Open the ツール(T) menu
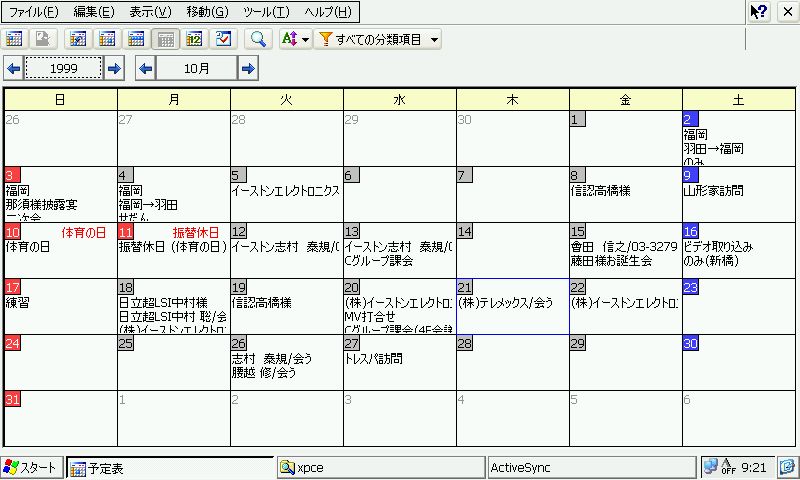This screenshot has height=480, width=800. pyautogui.click(x=266, y=12)
